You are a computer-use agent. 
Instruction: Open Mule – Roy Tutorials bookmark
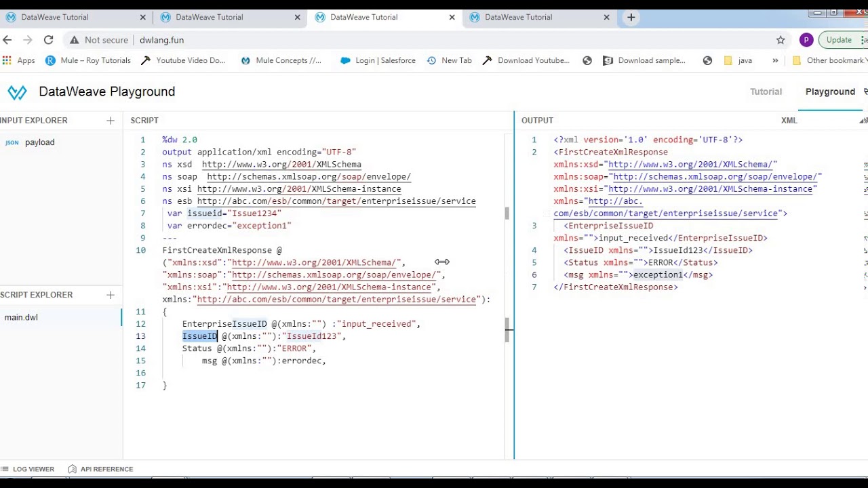coord(88,60)
